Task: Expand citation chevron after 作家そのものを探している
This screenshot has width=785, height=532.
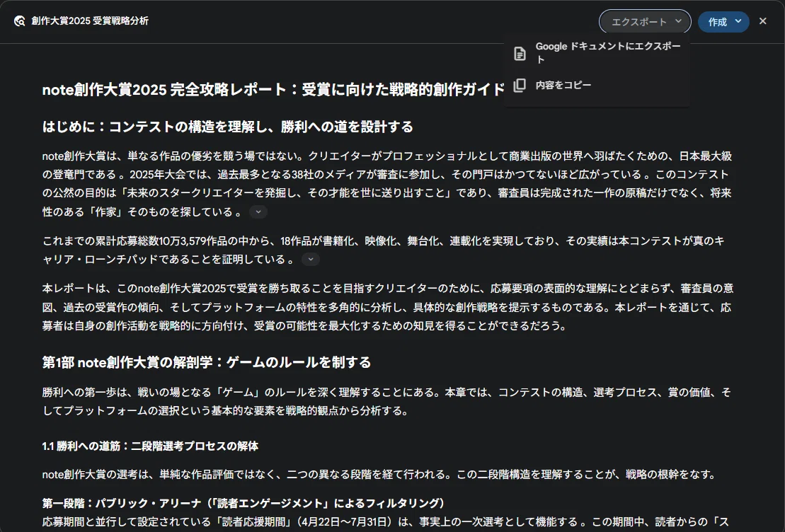Action: (x=258, y=212)
